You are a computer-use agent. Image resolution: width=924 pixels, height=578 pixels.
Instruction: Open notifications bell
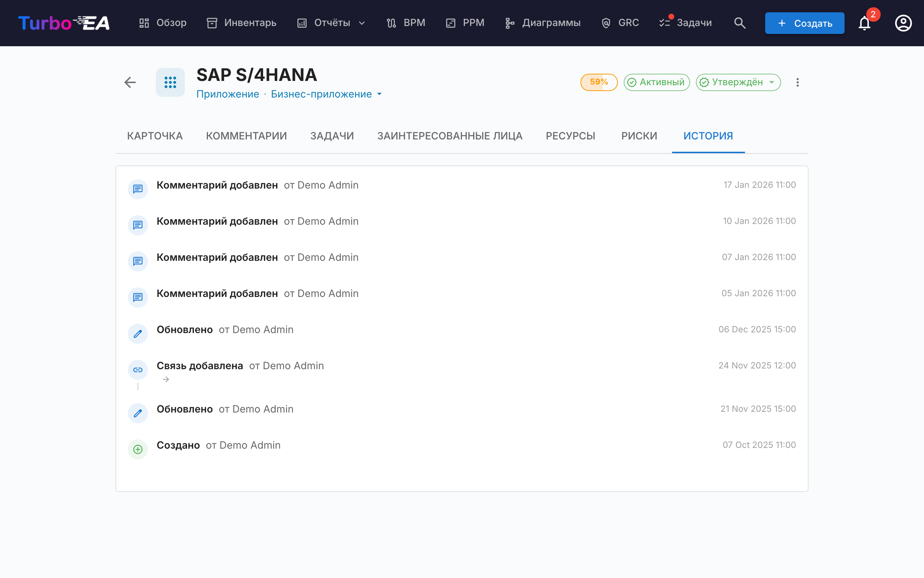click(x=864, y=23)
